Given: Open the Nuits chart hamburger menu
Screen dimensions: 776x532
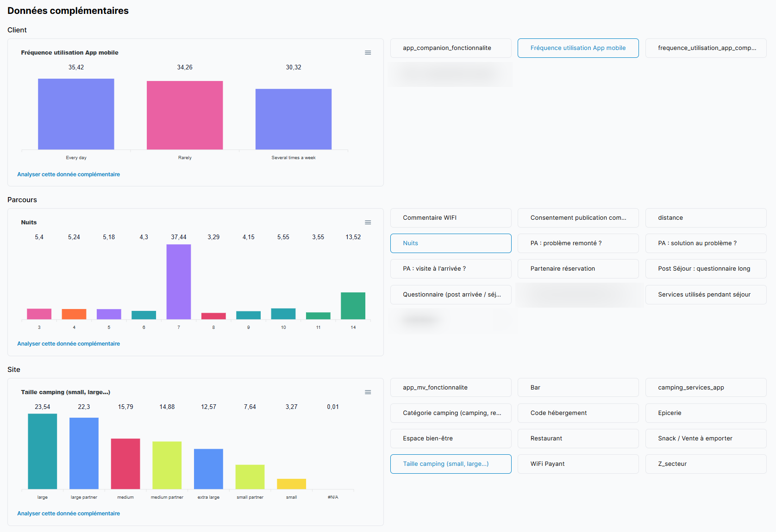Looking at the screenshot, I should [368, 223].
